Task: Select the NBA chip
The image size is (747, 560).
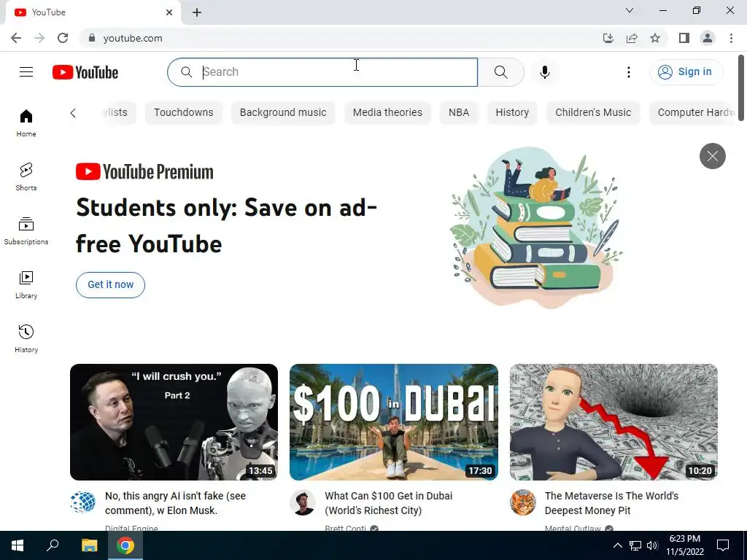Action: coord(459,113)
